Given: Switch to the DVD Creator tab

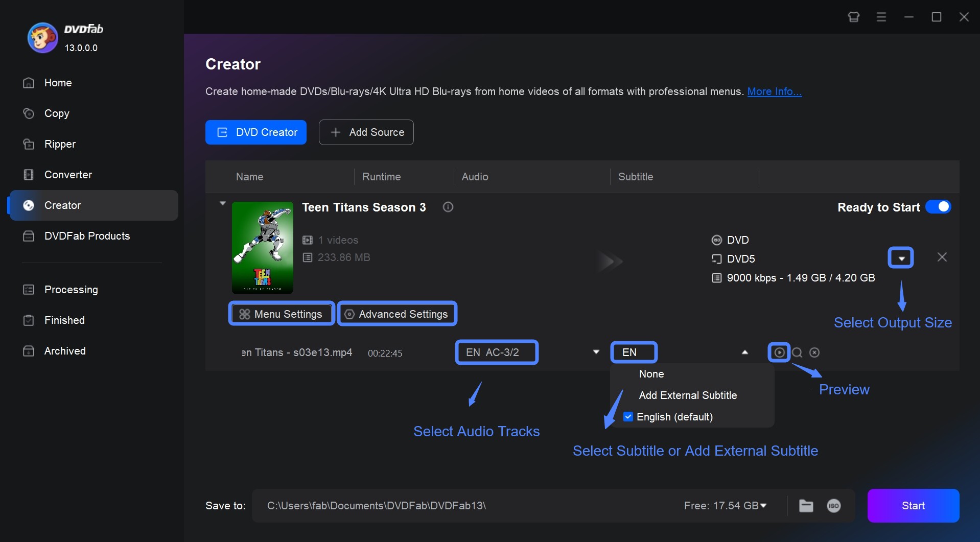Looking at the screenshot, I should coord(255,132).
